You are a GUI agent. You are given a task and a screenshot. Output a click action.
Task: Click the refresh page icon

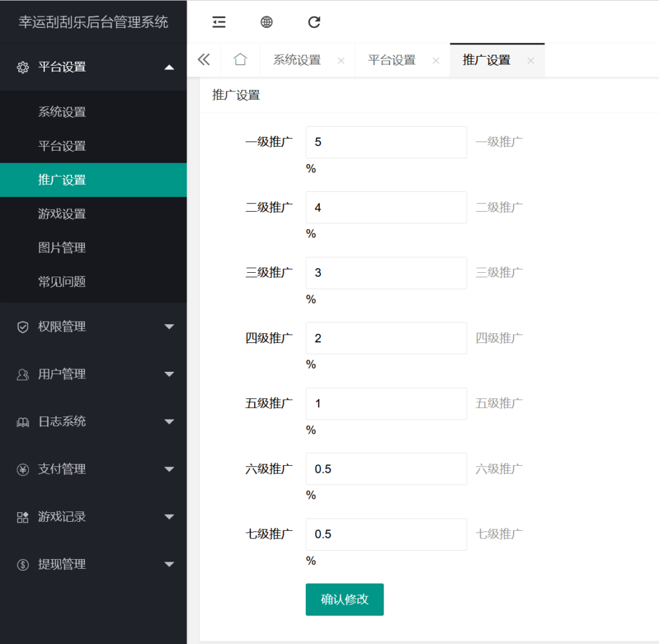click(314, 22)
